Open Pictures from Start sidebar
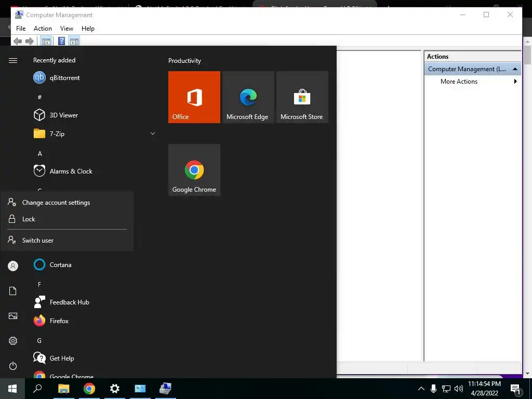 (13, 316)
